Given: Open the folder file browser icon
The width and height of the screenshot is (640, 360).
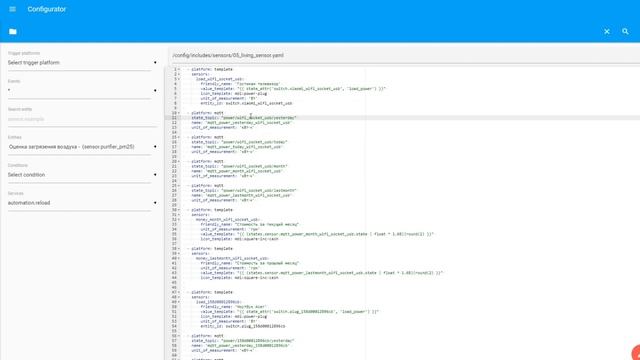Looking at the screenshot, I should [x=13, y=31].
